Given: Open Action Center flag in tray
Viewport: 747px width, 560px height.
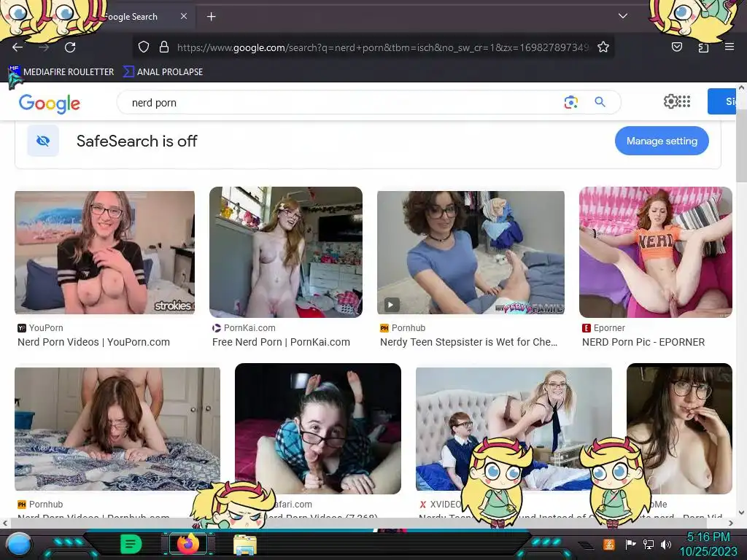Looking at the screenshot, I should coord(630,544).
